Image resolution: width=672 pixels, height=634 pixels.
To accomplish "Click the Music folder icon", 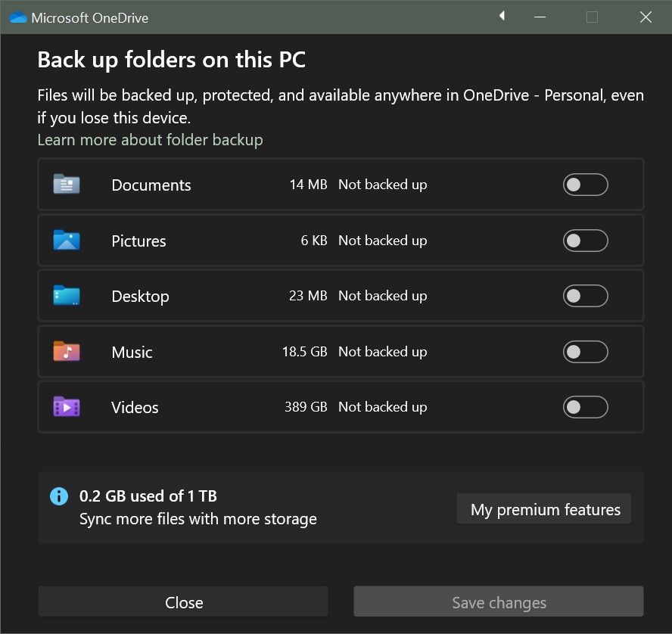I will point(67,352).
